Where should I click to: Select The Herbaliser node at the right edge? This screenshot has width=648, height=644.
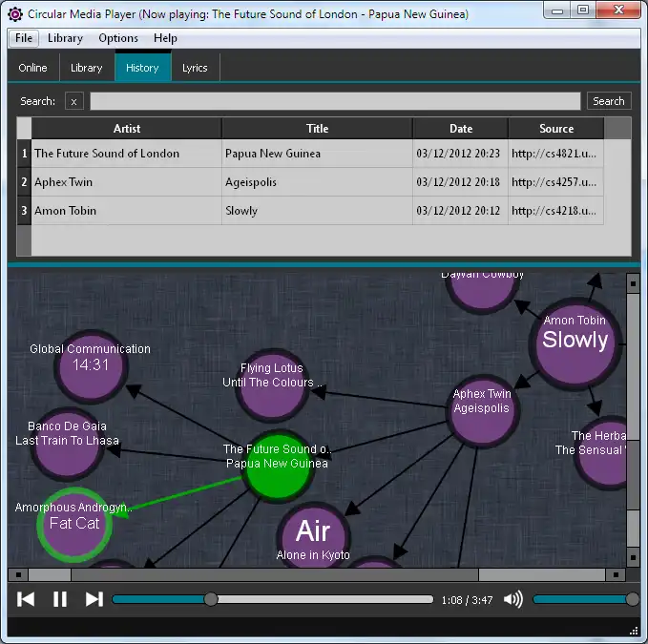pos(601,453)
